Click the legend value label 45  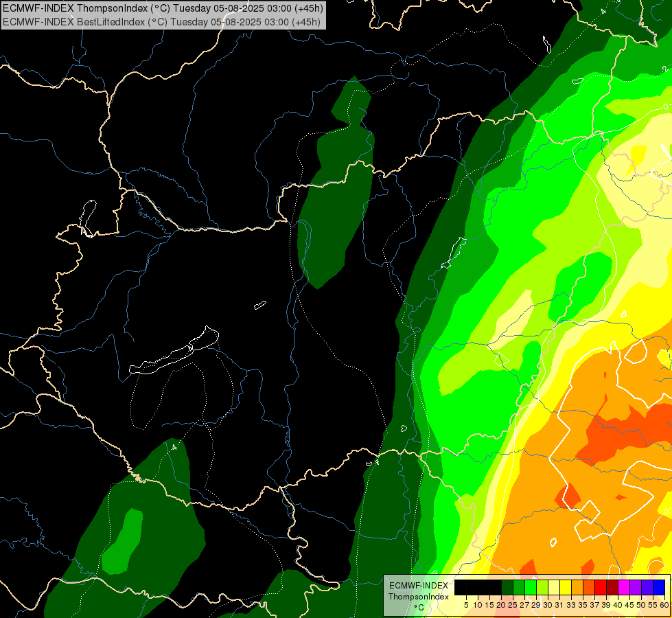[x=630, y=605]
